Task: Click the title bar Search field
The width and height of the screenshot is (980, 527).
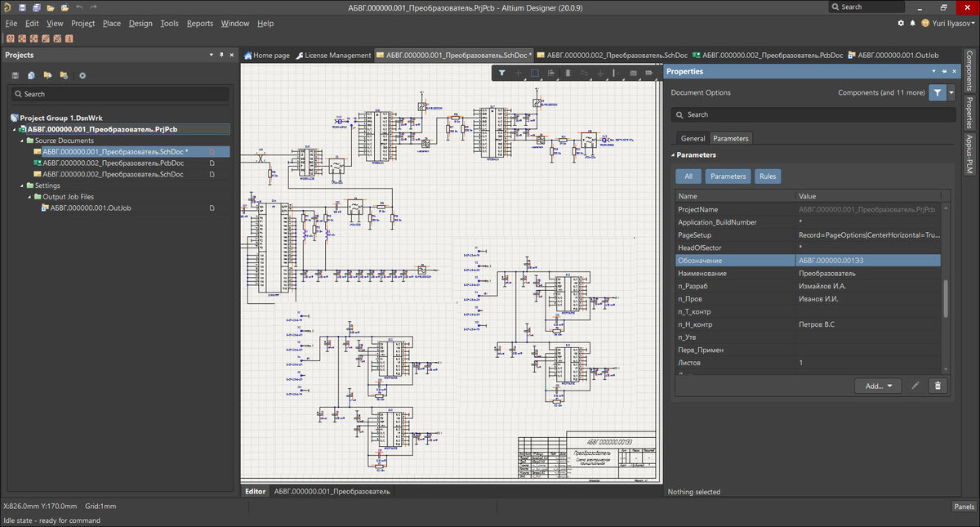Action: pos(866,7)
